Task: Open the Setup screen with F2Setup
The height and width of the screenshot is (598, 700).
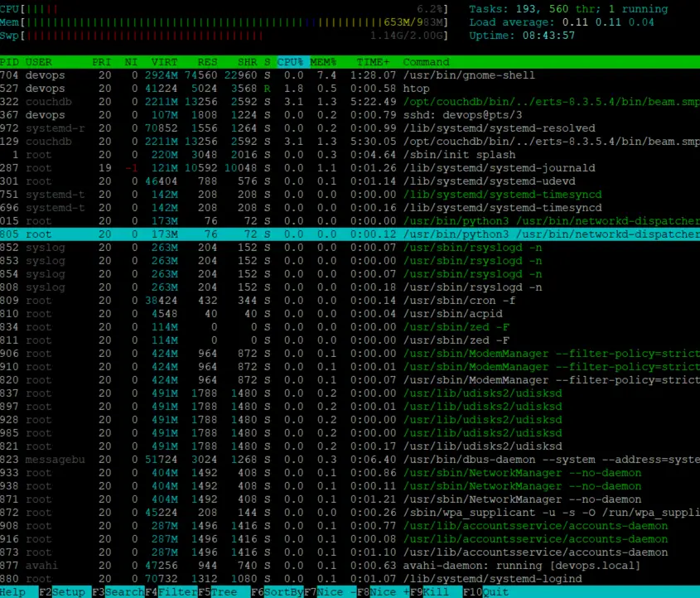Action: pos(62,592)
